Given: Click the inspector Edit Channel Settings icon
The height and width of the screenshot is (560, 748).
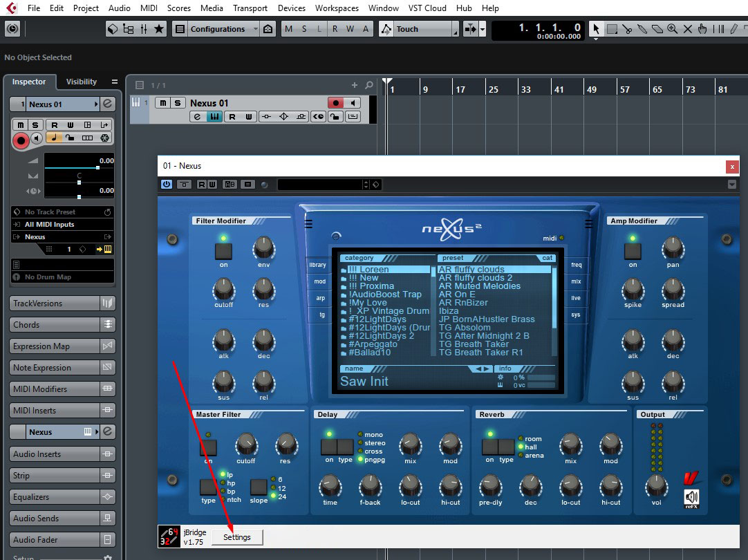Looking at the screenshot, I should coord(108,104).
